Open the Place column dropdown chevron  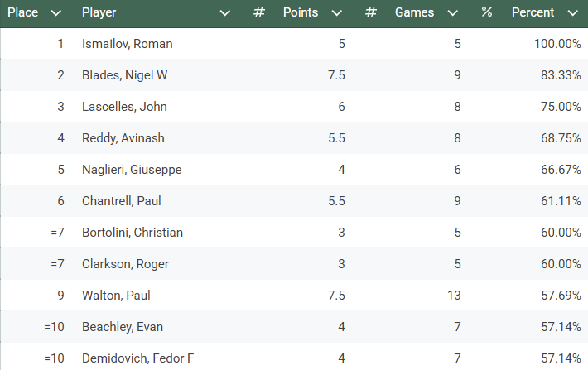pos(55,13)
